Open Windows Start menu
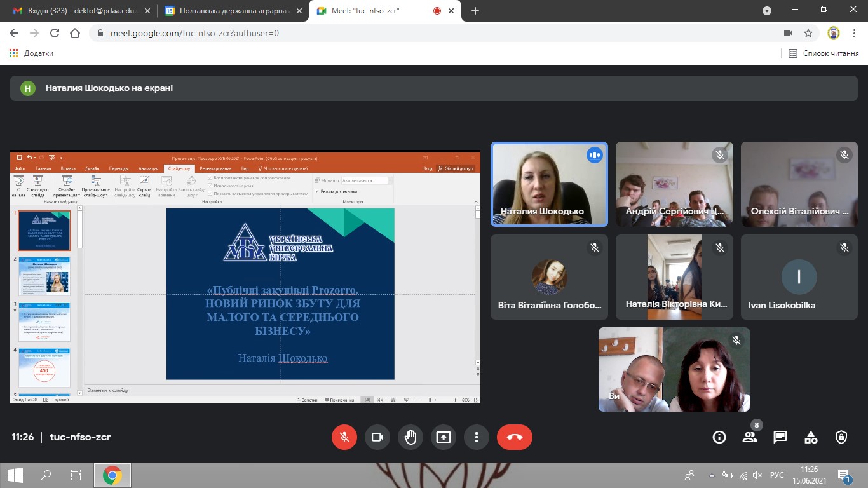The image size is (868, 488). (15, 475)
